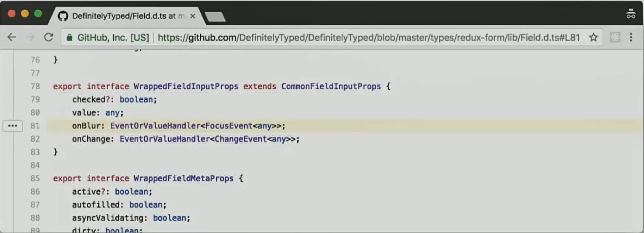The height and width of the screenshot is (233, 644).
Task: Click line number 86
Action: point(35,192)
